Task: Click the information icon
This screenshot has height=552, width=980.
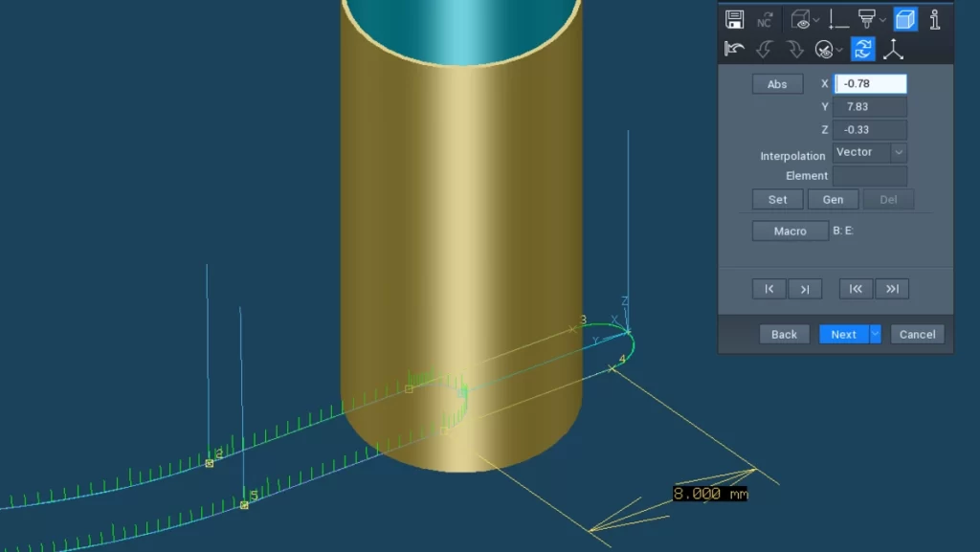Action: point(935,19)
